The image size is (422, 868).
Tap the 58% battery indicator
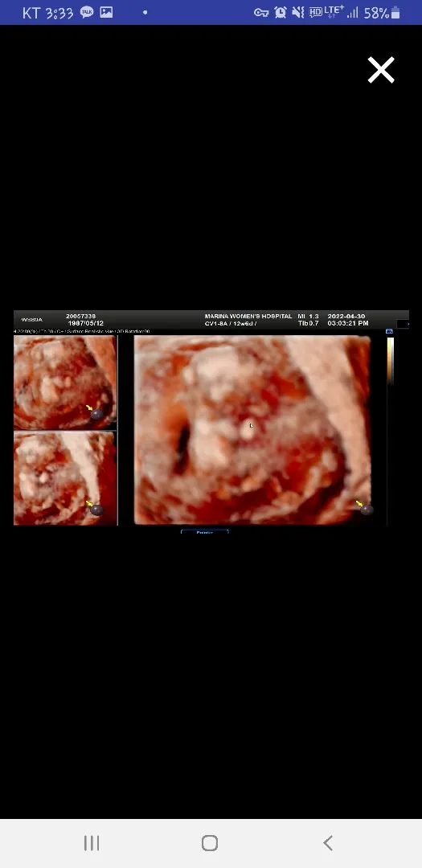(x=382, y=12)
